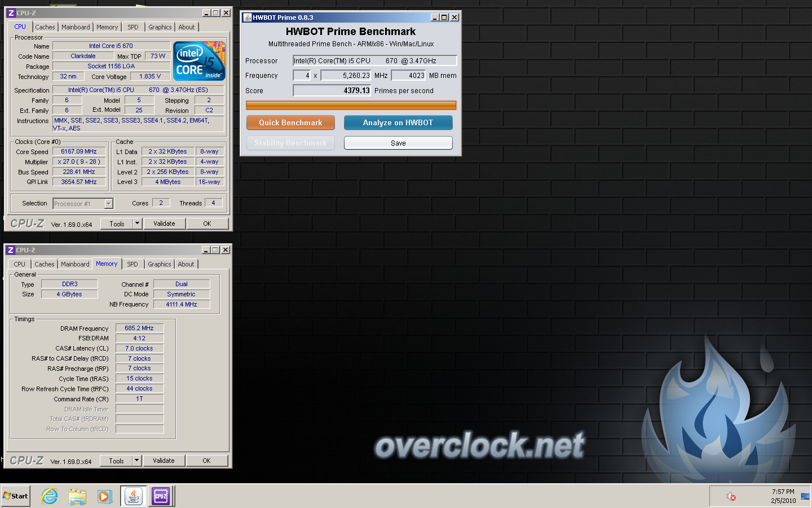Expand Tools arrow in Memory CPU-Z window
This screenshot has height=508, width=812.
point(136,461)
